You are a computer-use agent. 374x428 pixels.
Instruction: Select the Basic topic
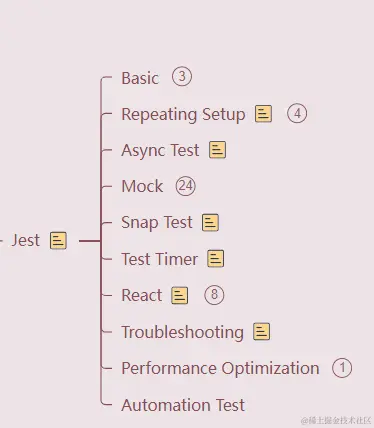pyautogui.click(x=140, y=78)
